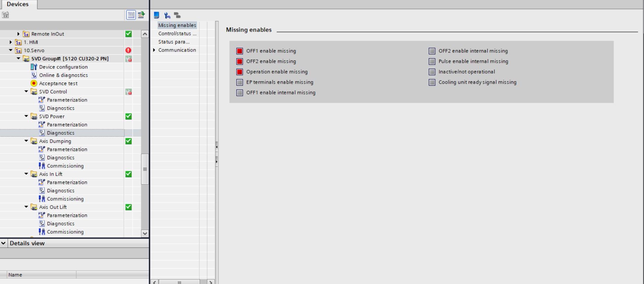644x284 pixels.
Task: Collapse the 10.Servo folder
Action: [11, 50]
